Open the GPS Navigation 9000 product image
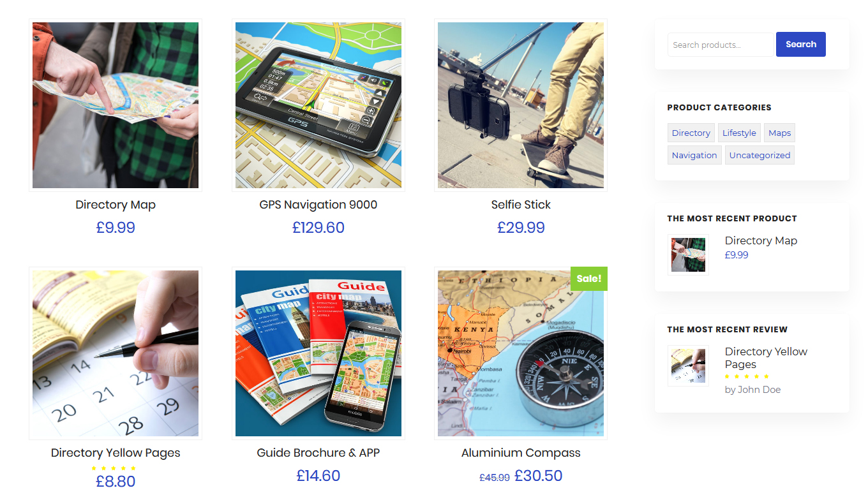 point(318,105)
